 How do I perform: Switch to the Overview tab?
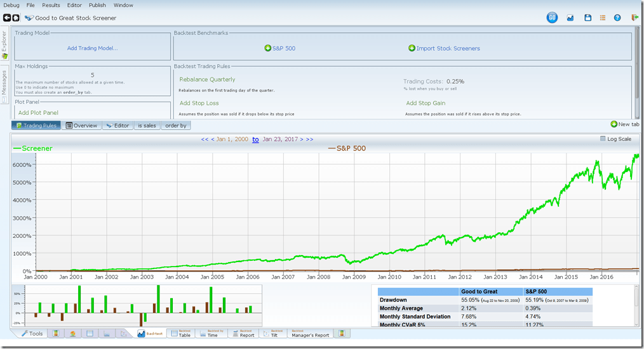[x=82, y=125]
